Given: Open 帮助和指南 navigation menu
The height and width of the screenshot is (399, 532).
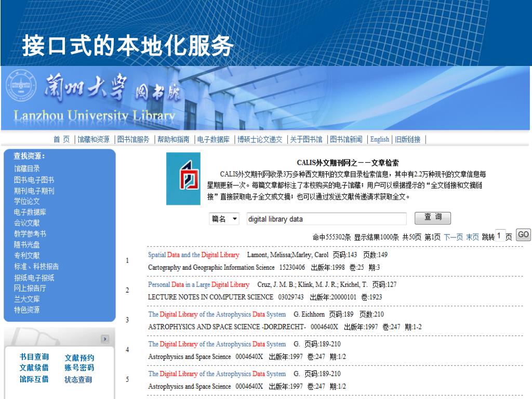Looking at the screenshot, I should (174, 139).
